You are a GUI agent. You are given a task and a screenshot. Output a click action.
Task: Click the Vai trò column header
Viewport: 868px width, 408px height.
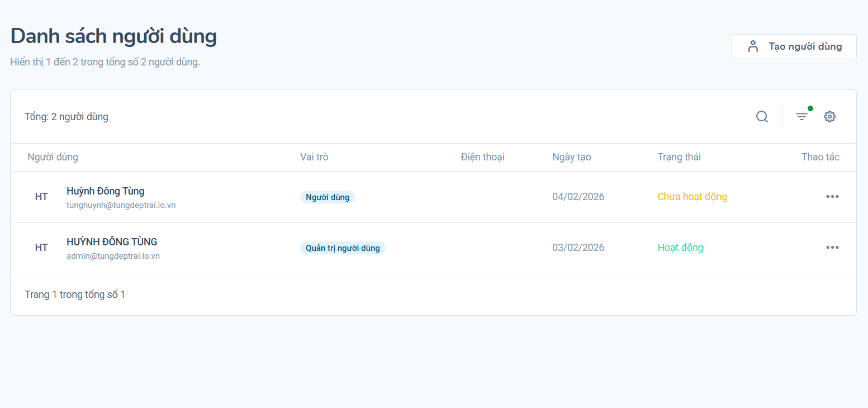click(x=314, y=157)
